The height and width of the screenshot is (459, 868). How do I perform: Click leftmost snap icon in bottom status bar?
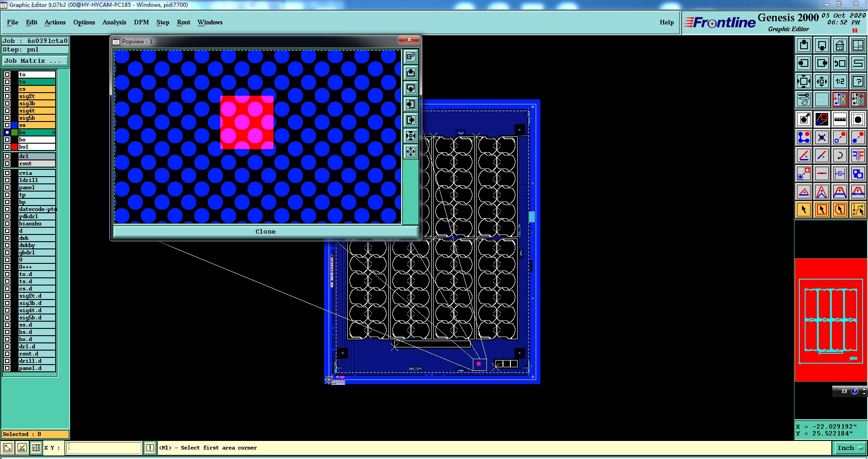[x=8, y=448]
